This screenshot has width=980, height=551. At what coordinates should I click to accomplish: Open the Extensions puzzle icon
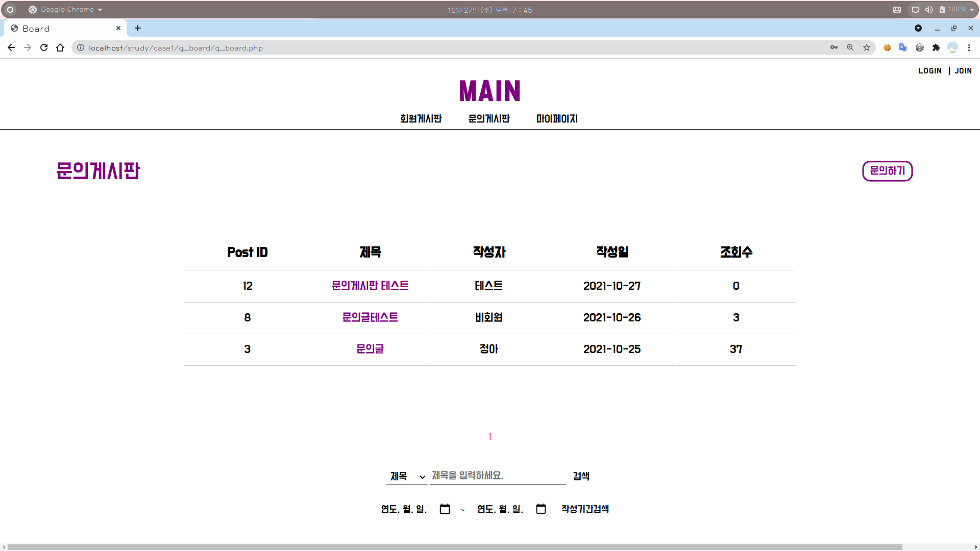point(936,47)
